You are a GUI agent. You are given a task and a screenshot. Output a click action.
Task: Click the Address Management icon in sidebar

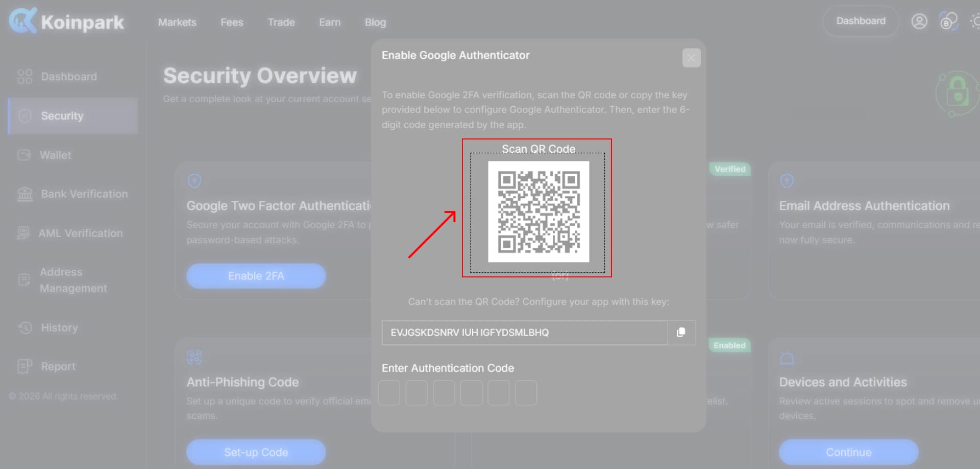(x=24, y=280)
